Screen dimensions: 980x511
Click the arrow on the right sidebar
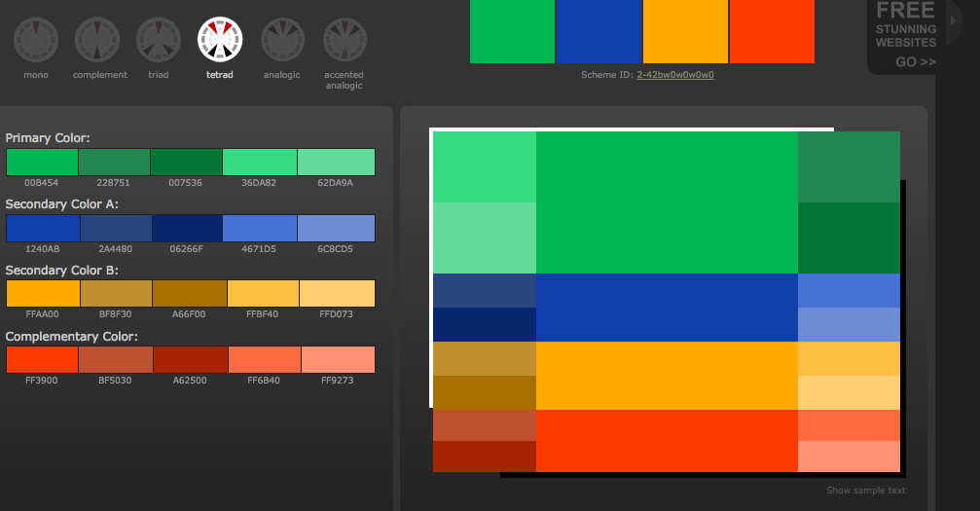point(955,23)
